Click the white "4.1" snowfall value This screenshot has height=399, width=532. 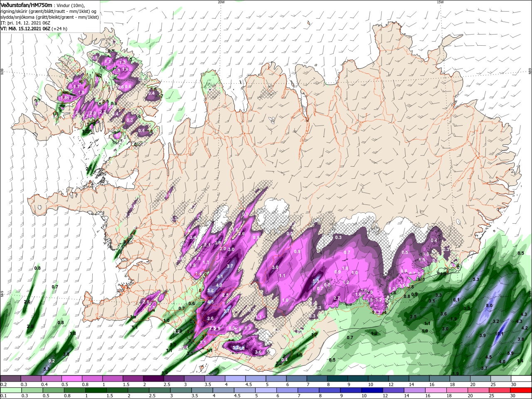(x=220, y=276)
